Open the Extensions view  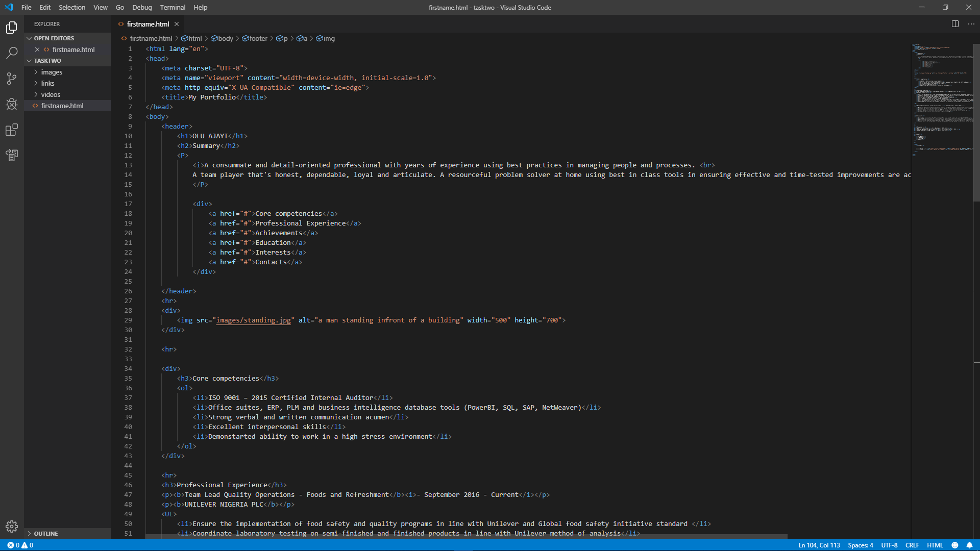coord(12,130)
